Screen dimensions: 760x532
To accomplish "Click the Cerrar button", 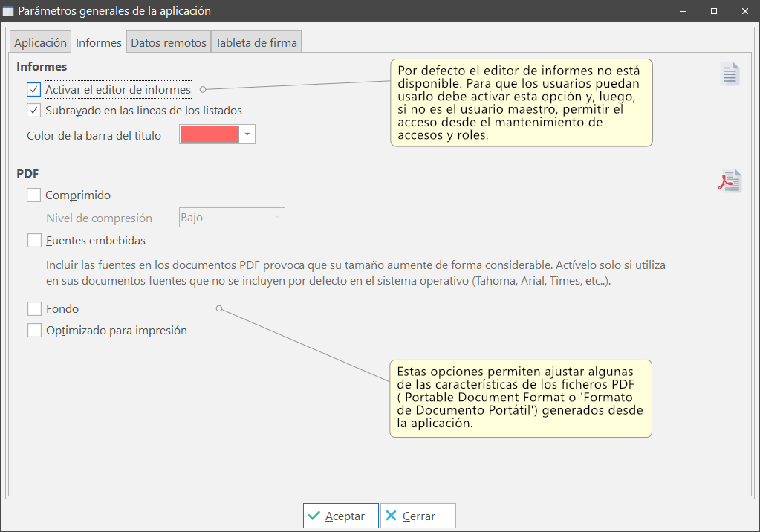I will point(418,516).
